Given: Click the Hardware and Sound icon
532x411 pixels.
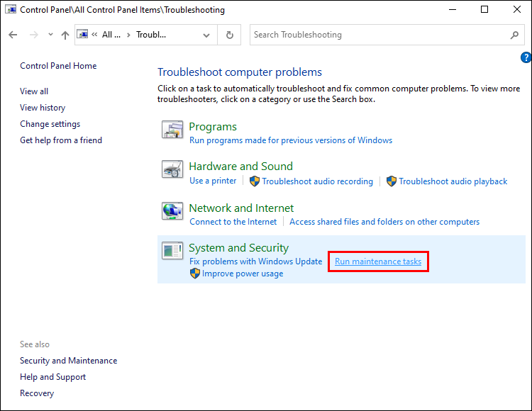Looking at the screenshot, I should (x=173, y=170).
